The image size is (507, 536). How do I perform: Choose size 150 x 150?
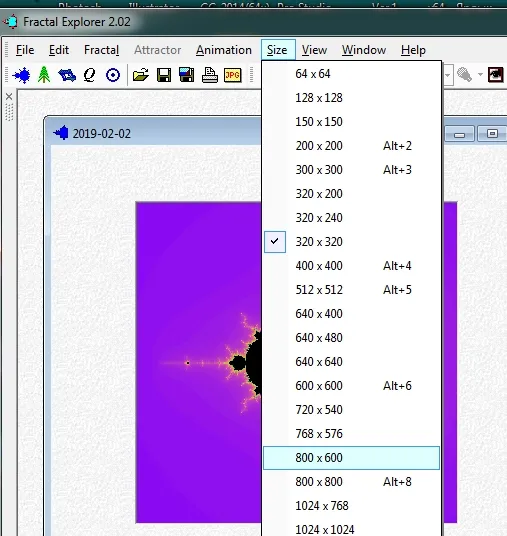click(351, 122)
